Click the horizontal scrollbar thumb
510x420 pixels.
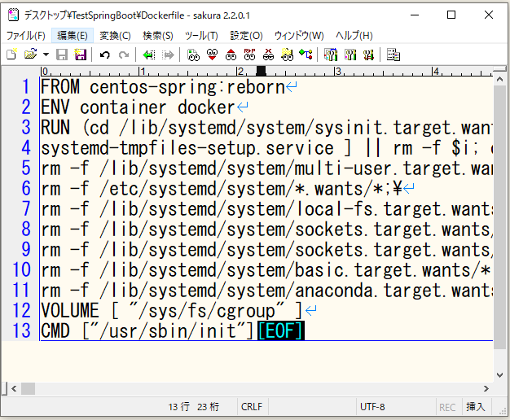[28, 388]
